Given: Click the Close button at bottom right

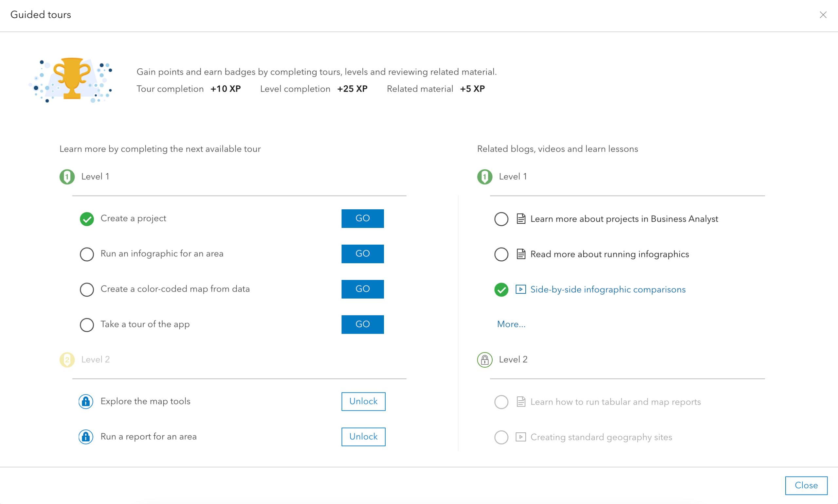Looking at the screenshot, I should (806, 485).
